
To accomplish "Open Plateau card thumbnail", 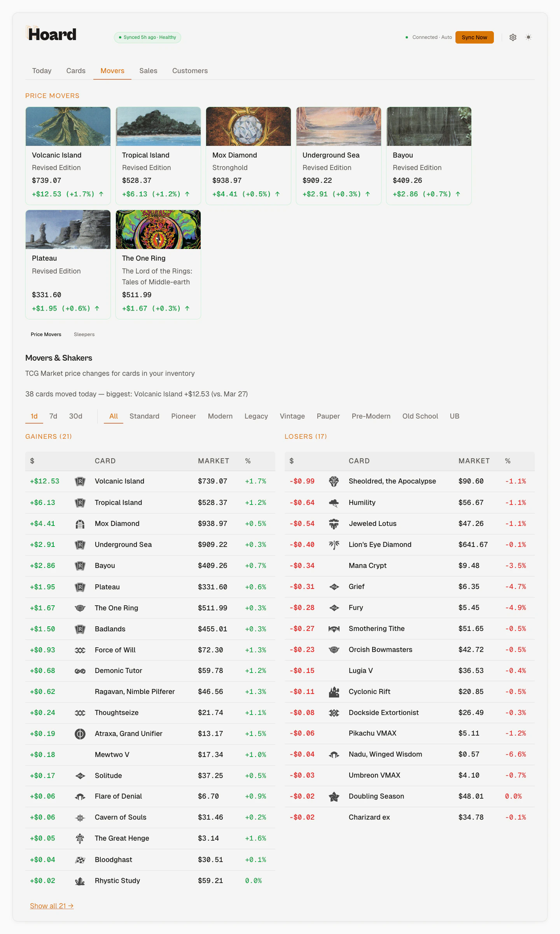I will 68,230.
